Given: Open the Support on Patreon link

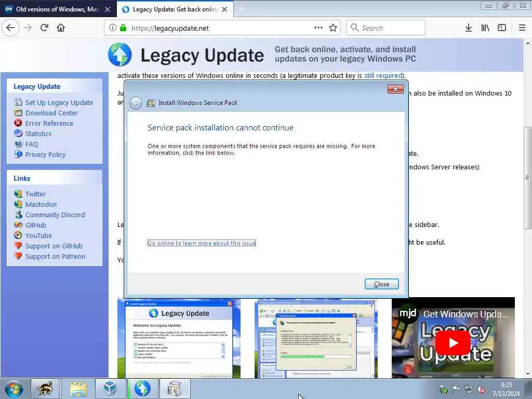Looking at the screenshot, I should click(55, 257).
